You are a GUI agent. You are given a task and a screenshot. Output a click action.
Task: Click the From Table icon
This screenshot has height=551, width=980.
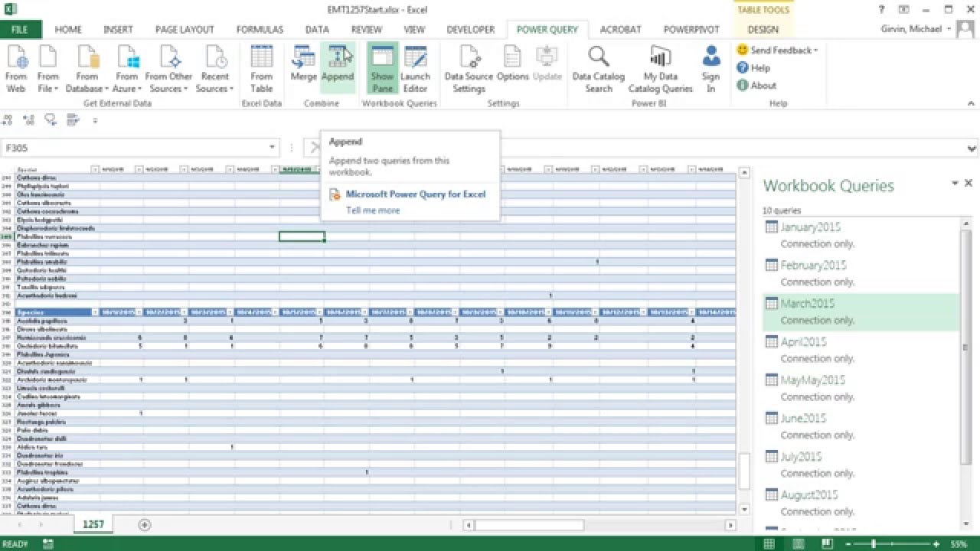click(x=262, y=69)
